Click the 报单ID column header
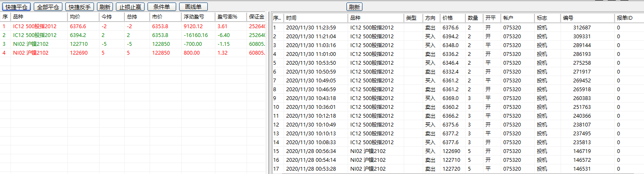Viewport: 644px width, 174px height. click(629, 18)
